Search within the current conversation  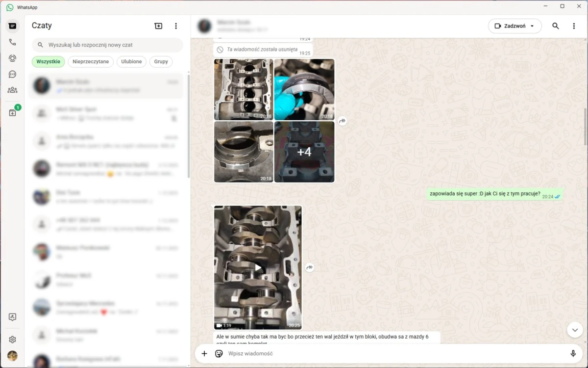tap(555, 26)
